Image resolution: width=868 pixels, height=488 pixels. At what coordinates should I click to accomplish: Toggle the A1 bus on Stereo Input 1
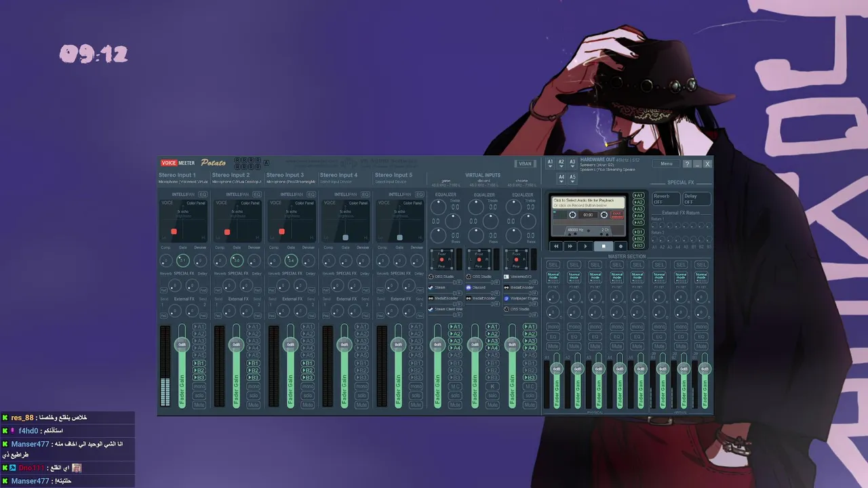click(x=199, y=327)
